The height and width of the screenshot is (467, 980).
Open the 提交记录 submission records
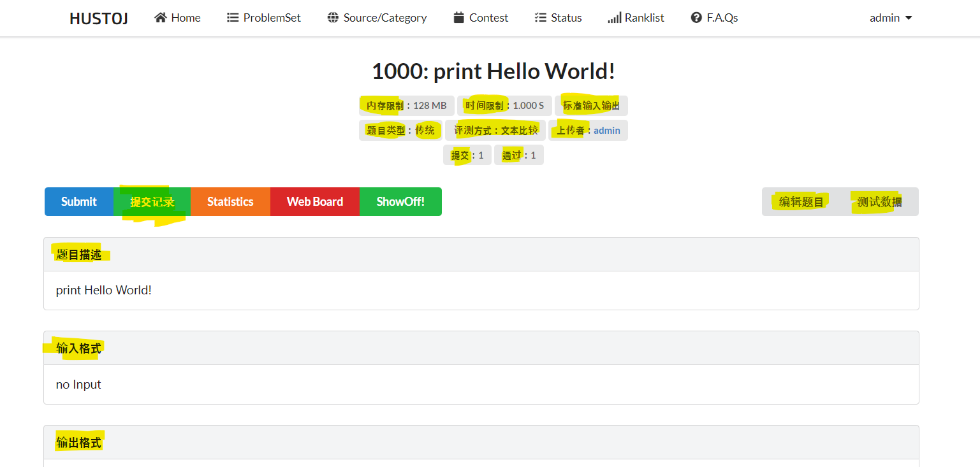click(x=152, y=201)
